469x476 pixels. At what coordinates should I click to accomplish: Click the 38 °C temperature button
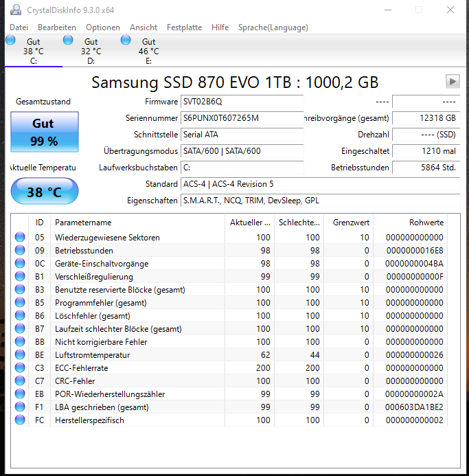coord(45,191)
